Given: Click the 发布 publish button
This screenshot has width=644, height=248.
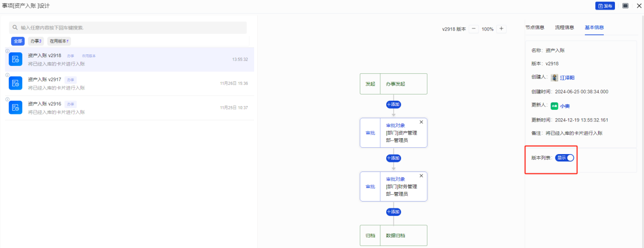Looking at the screenshot, I should click(x=605, y=6).
